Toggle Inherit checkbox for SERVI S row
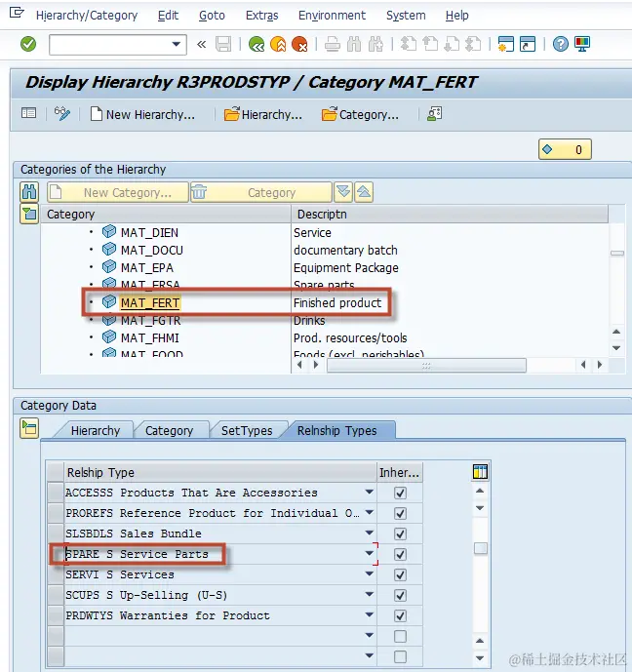Viewport: 632px width, 672px height. [400, 574]
